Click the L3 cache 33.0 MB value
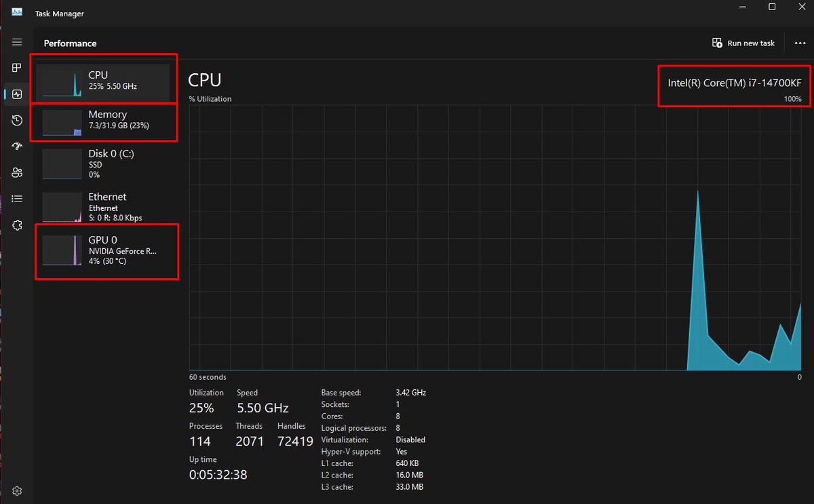This screenshot has height=504, width=814. point(409,487)
